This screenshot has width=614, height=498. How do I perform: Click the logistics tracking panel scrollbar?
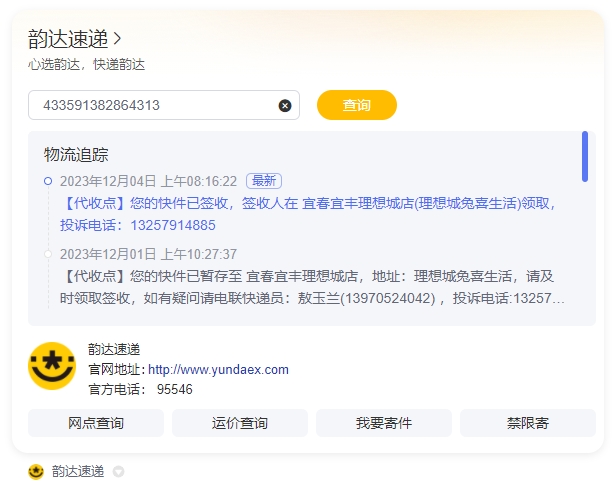pyautogui.click(x=585, y=157)
